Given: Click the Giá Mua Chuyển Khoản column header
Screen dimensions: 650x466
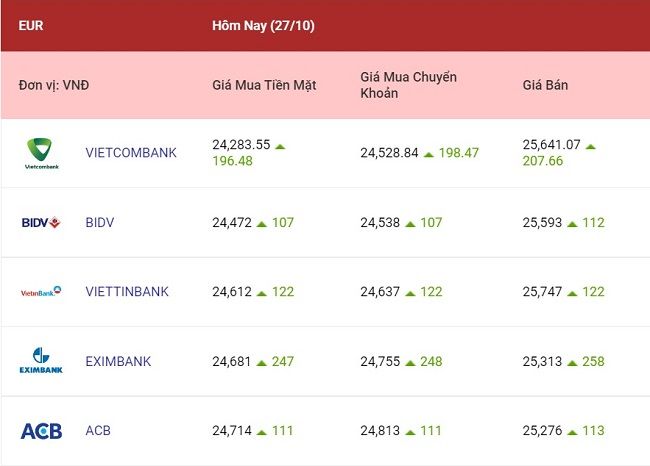Looking at the screenshot, I should [408, 85].
